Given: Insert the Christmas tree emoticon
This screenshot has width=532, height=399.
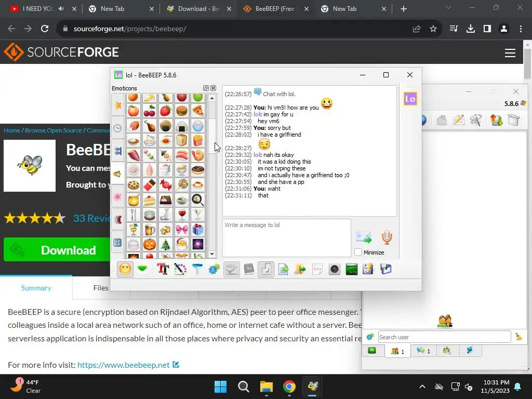Looking at the screenshot, I should (166, 244).
